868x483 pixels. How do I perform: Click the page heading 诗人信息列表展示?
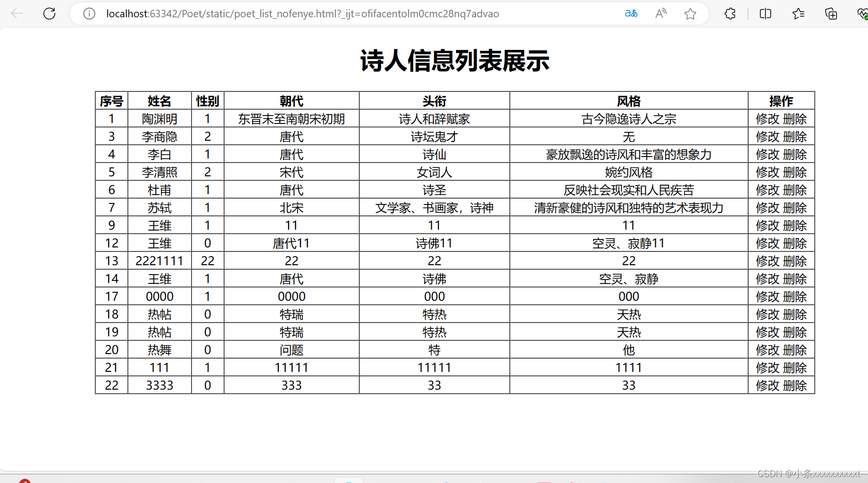point(454,61)
